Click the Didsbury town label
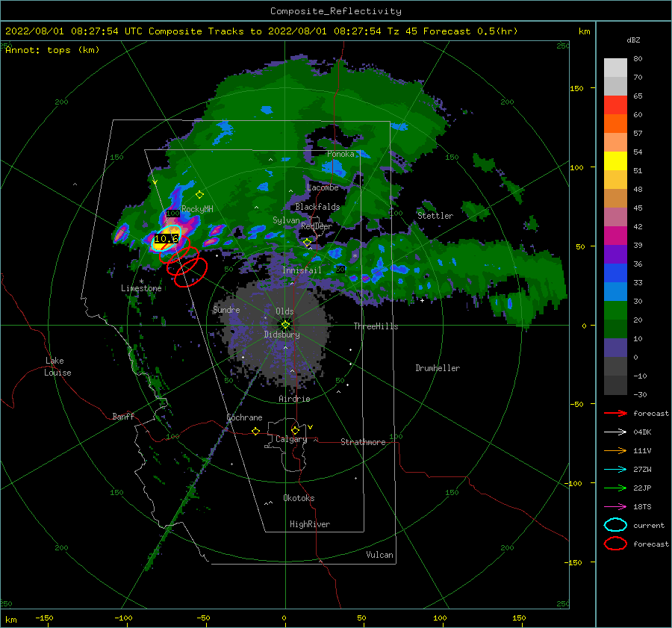Screen dimensions: 672x628 [281, 335]
